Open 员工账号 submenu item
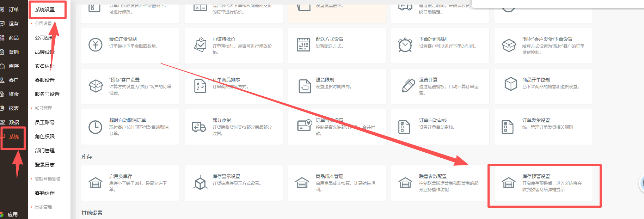Viewport: 644px width, 219px height. click(x=45, y=122)
